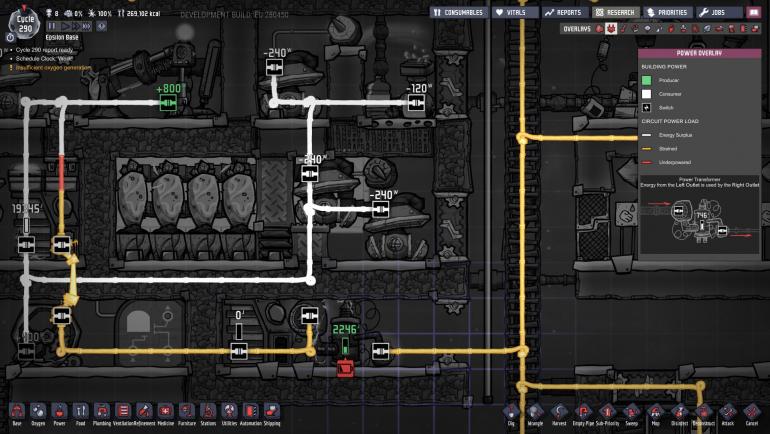Image resolution: width=770 pixels, height=434 pixels.
Task: Select the Dig tool
Action: (x=511, y=411)
